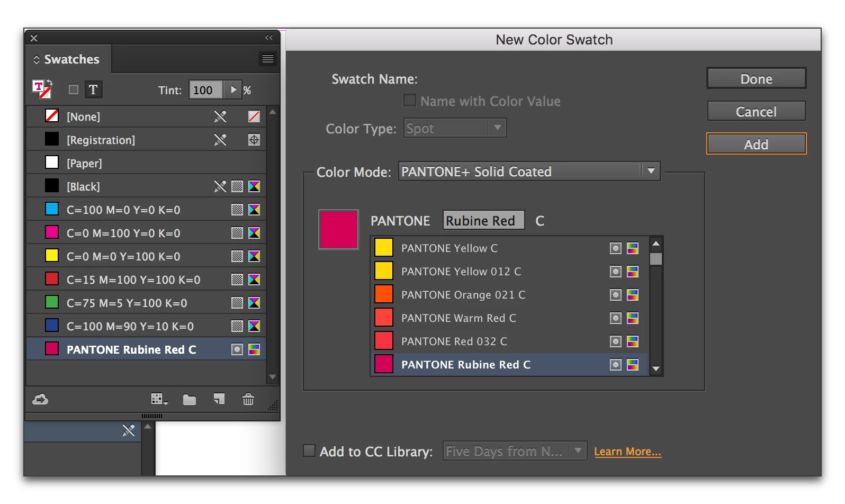Select the [Black] swatch row

point(146,186)
